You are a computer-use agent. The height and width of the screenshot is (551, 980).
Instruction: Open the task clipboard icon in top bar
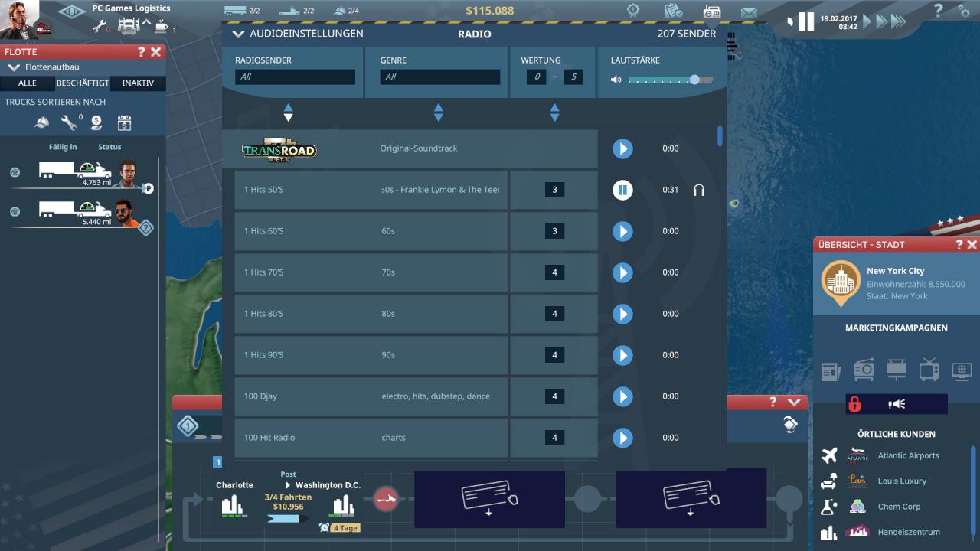point(673,11)
